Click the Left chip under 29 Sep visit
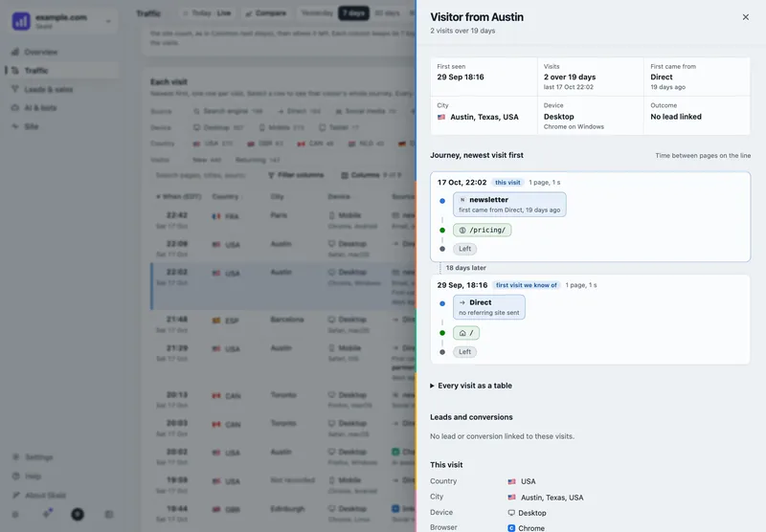The image size is (766, 532). [x=464, y=352]
